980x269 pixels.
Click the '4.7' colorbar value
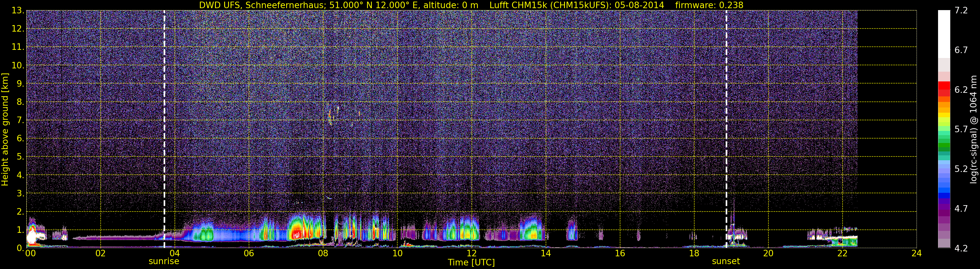coord(961,209)
